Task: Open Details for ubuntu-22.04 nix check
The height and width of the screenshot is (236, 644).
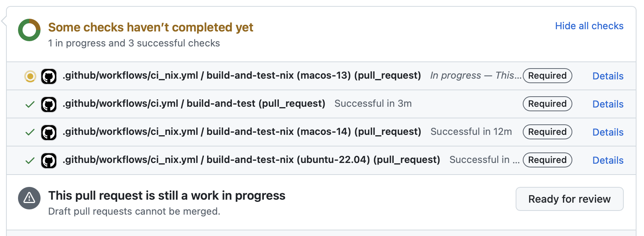Action: click(608, 160)
